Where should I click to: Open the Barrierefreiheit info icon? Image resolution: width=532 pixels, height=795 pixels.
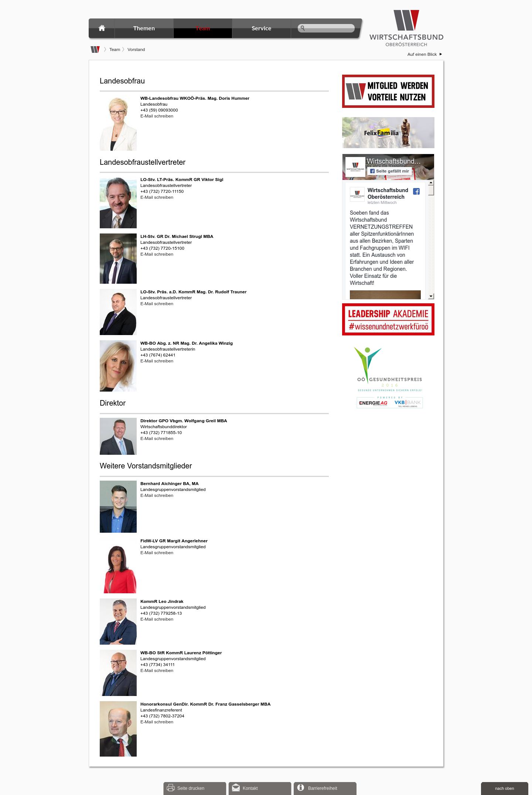click(301, 787)
